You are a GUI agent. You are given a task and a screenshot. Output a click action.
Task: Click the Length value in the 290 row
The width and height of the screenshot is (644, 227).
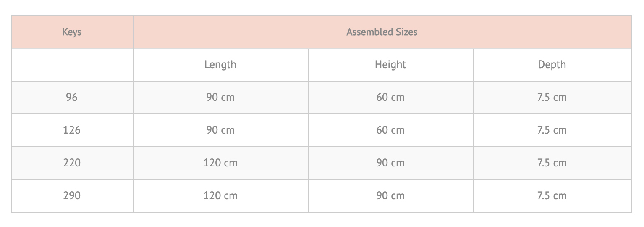[x=220, y=195]
